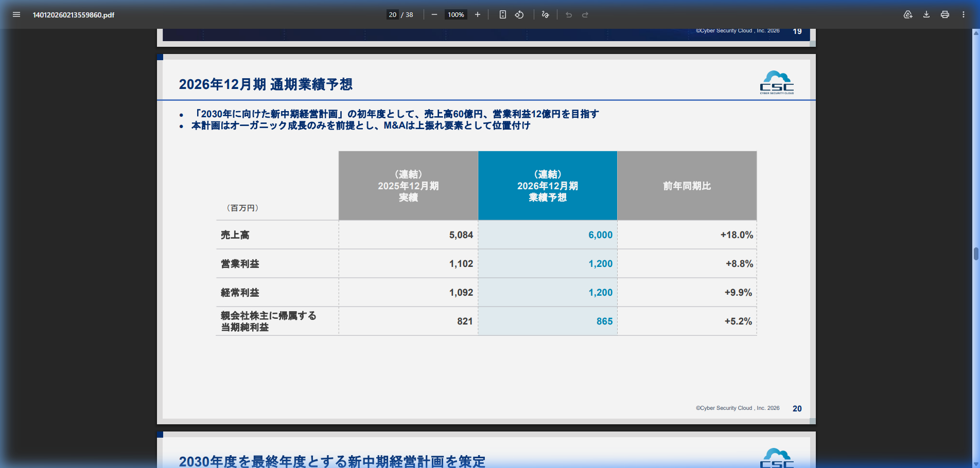This screenshot has width=980, height=468.
Task: Click the page number input field
Action: click(392, 14)
